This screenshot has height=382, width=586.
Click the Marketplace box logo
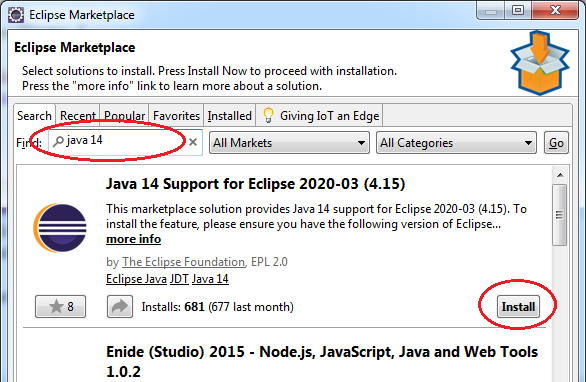540,63
